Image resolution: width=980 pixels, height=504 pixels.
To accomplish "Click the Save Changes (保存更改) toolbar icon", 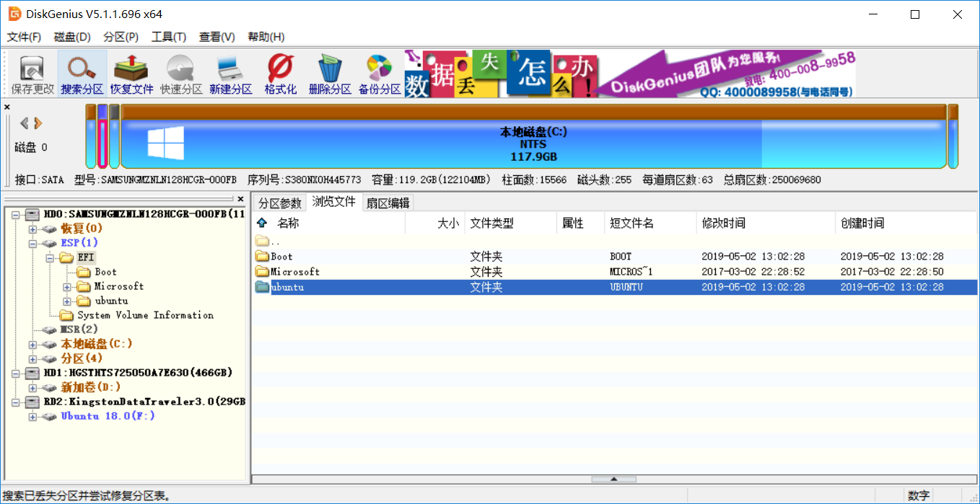I will point(32,74).
